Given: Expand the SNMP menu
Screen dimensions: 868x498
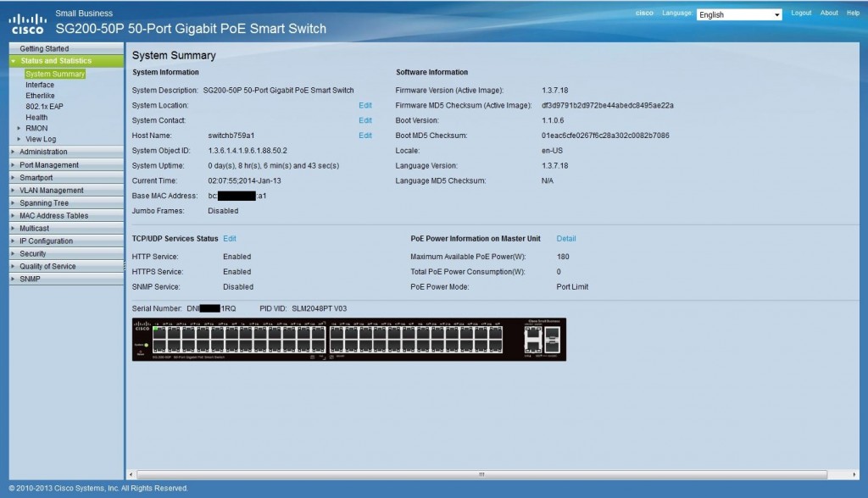Looking at the screenshot, I should pyautogui.click(x=66, y=279).
